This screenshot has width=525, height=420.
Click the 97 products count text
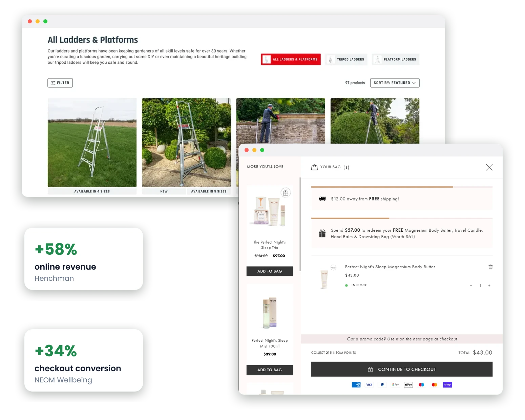(x=355, y=83)
